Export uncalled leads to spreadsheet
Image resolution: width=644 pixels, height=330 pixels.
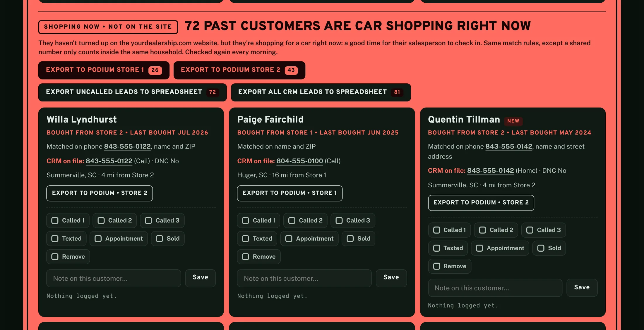click(132, 92)
